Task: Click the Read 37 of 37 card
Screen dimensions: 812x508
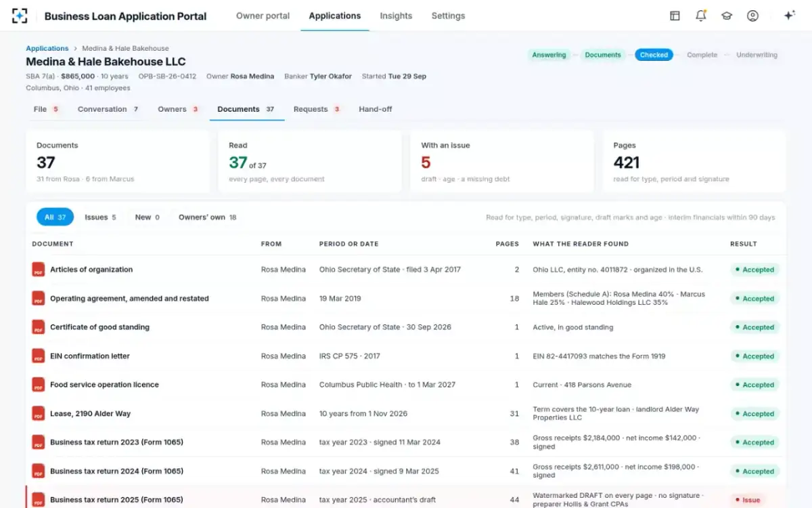Action: tap(310, 162)
